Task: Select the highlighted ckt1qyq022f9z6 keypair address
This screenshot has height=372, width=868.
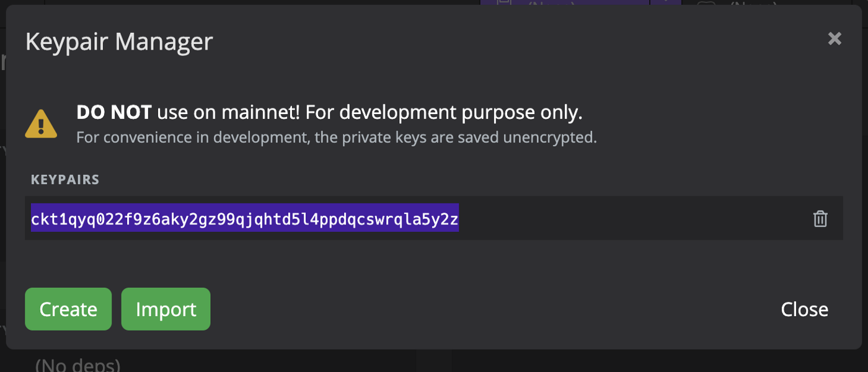Action: pos(244,218)
